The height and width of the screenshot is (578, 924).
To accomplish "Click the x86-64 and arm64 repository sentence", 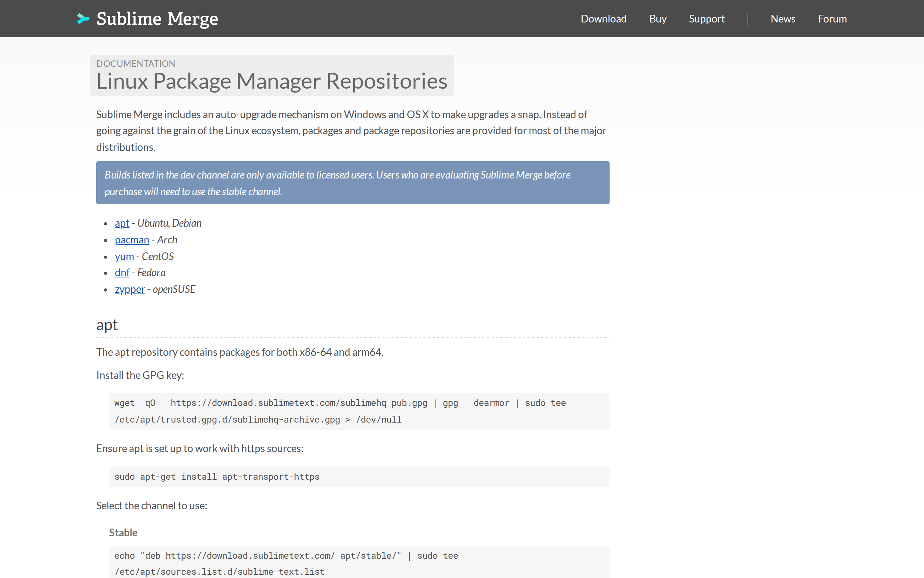I will click(x=239, y=352).
